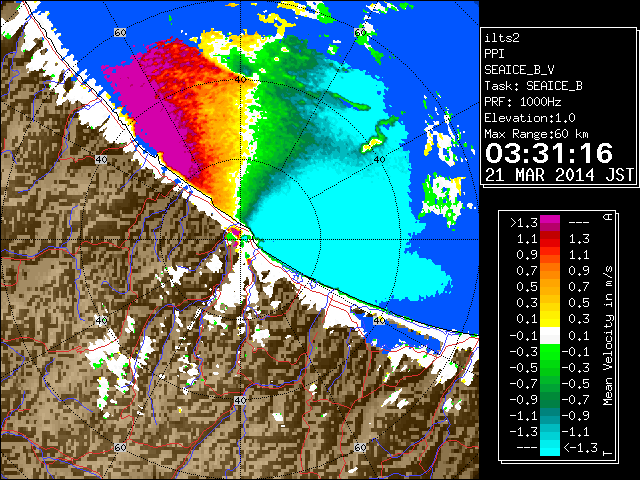Select the "ilts2" radar name label
Screen dimensions: 640x480
point(502,38)
